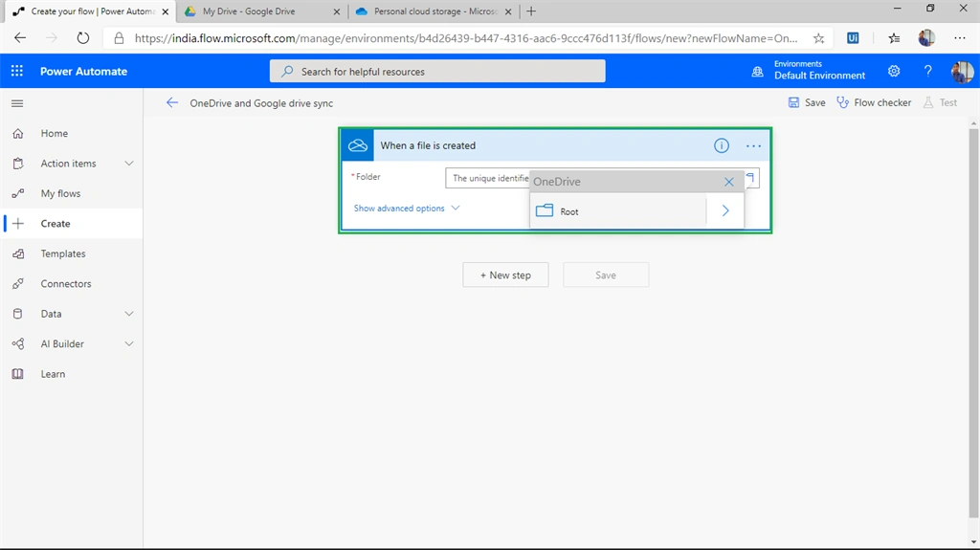Expand the AI Builder chevron
Screen dimensions: 980x550
pos(129,343)
